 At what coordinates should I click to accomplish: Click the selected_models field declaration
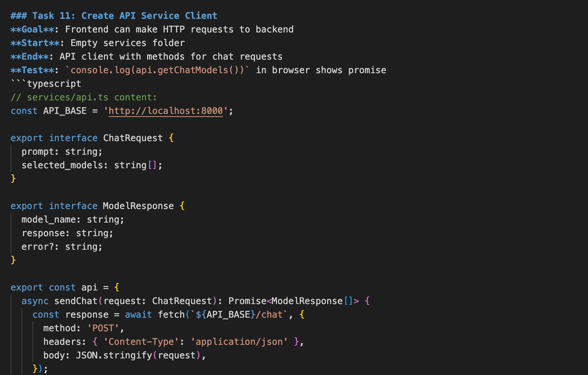[x=91, y=165]
